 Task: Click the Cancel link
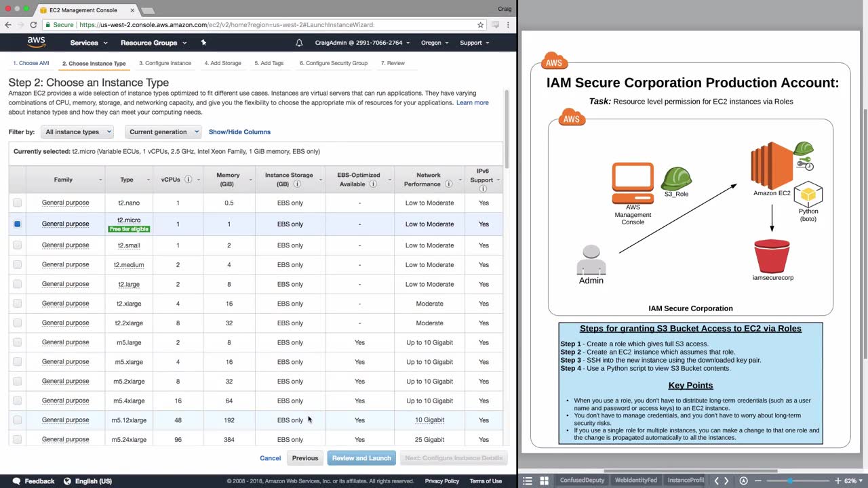click(x=270, y=458)
